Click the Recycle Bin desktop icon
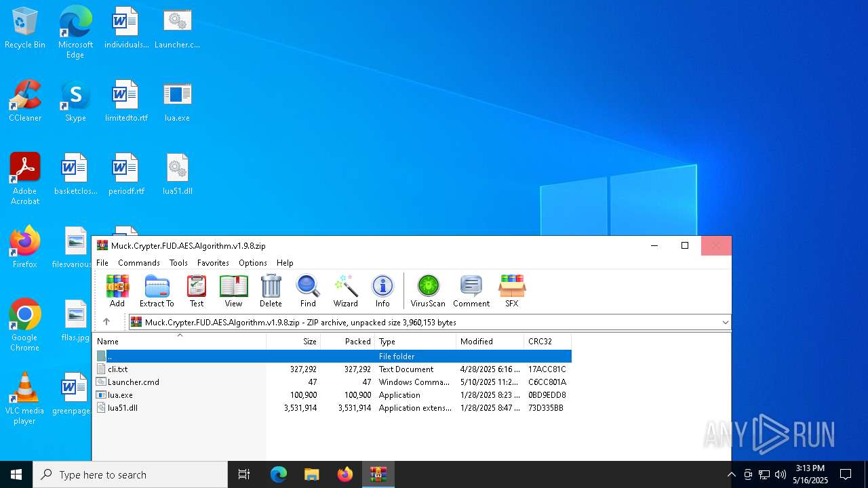This screenshot has height=488, width=868. point(25,28)
